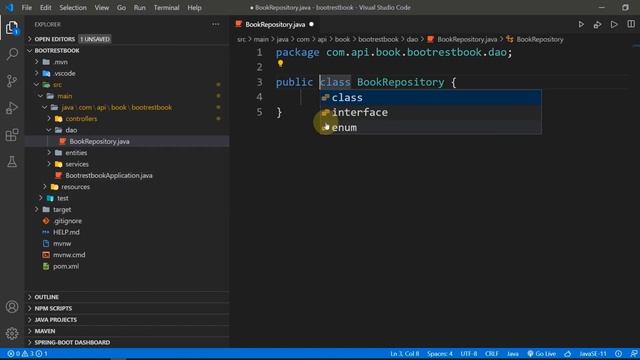Choose 'enum' from the suggestion list
Viewport: 640px width, 360px height.
(431, 127)
